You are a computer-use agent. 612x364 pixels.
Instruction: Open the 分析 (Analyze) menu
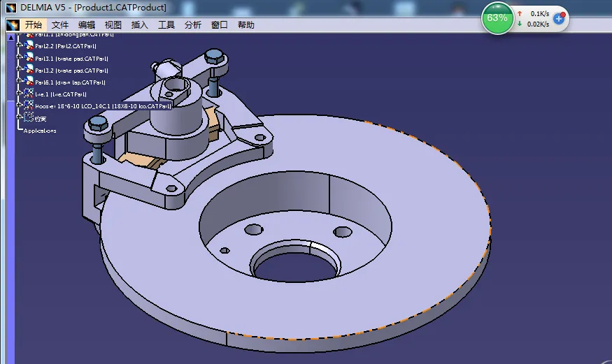coord(193,24)
